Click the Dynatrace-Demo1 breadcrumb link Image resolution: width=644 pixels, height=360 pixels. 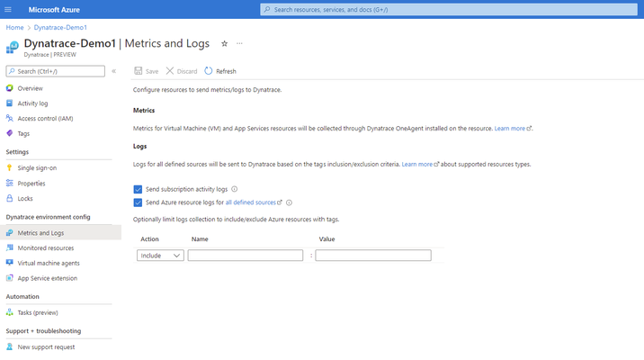[60, 28]
